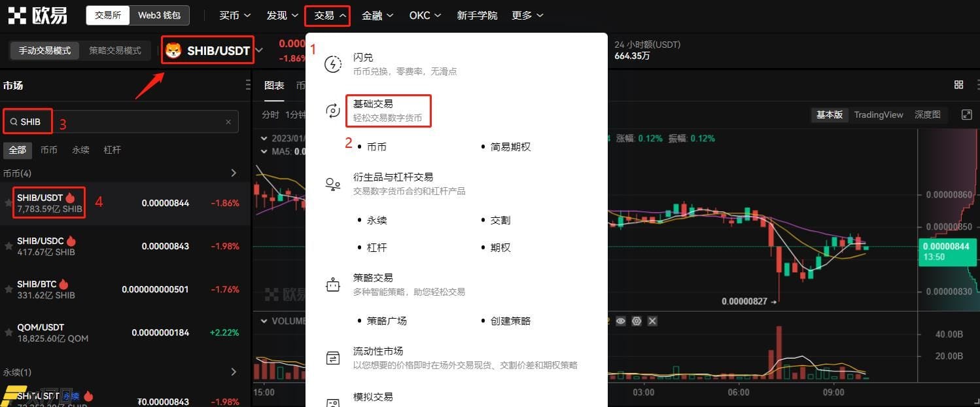Switch the chart to TradingView tab
Image resolution: width=980 pixels, height=407 pixels.
[x=879, y=115]
